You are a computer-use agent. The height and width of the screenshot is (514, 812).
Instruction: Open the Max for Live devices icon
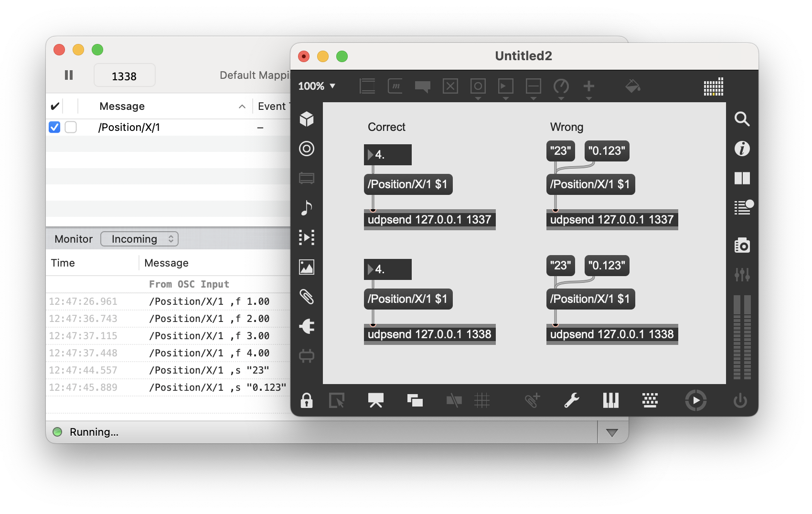click(x=307, y=356)
